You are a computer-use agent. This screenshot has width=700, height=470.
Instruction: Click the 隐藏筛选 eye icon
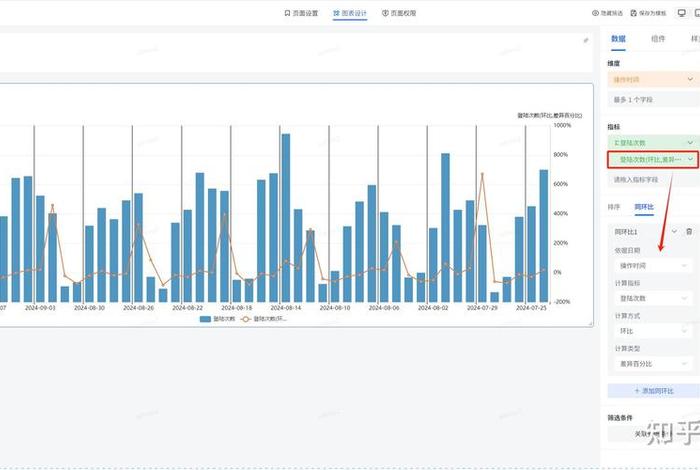596,14
